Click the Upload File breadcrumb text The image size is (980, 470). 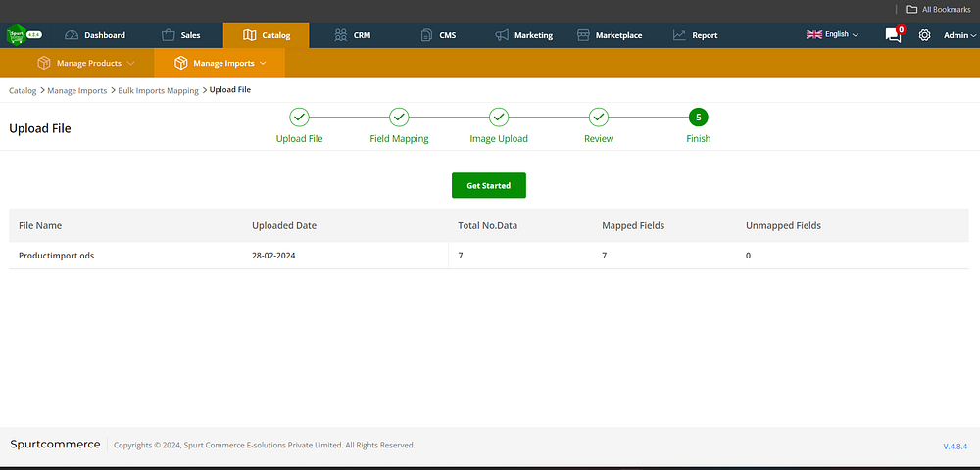click(x=230, y=90)
